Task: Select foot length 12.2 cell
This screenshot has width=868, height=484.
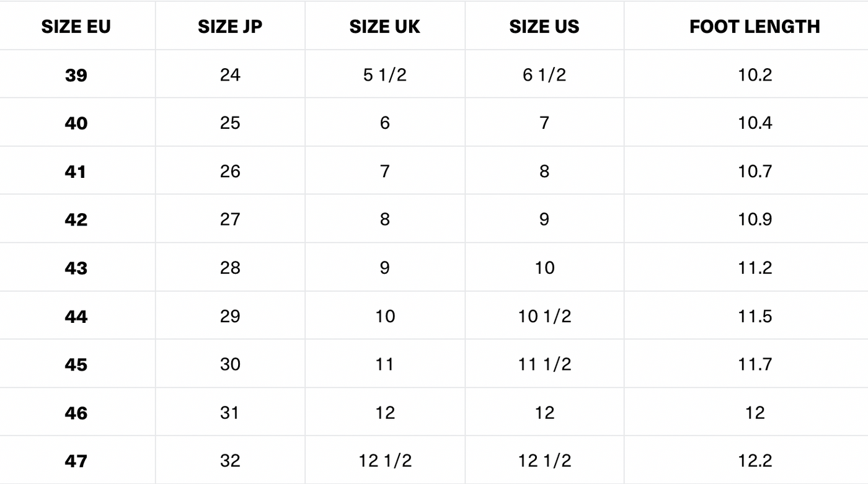Action: click(755, 461)
